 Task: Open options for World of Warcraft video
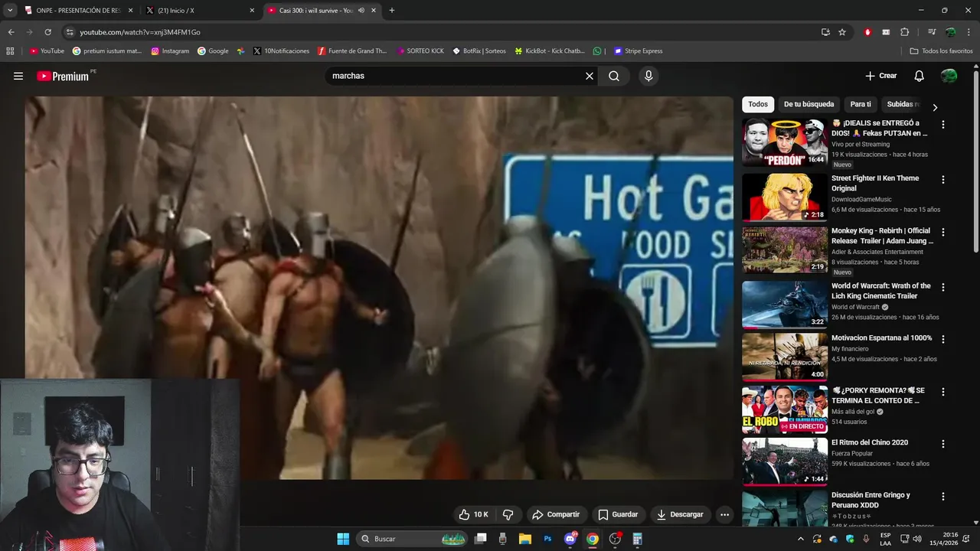coord(943,287)
